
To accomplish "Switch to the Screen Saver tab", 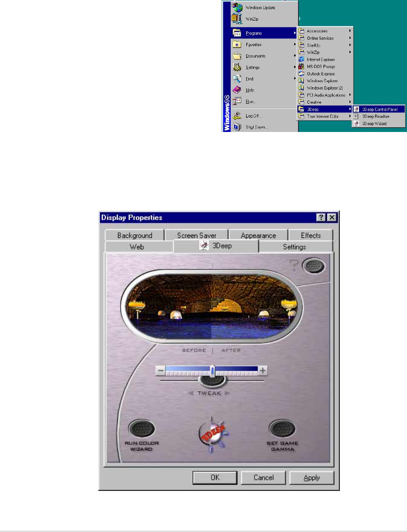I will coord(196,235).
